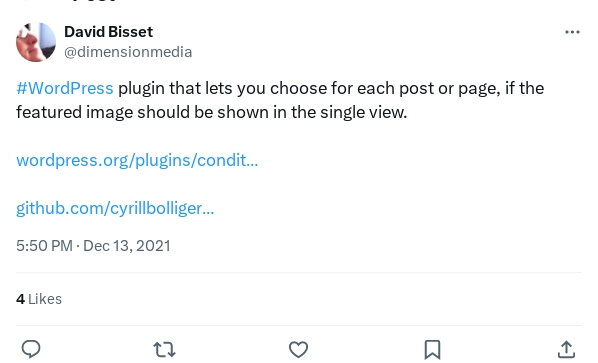This screenshot has width=598, height=363.
Task: Click the reply speech bubble icon
Action: (x=31, y=349)
